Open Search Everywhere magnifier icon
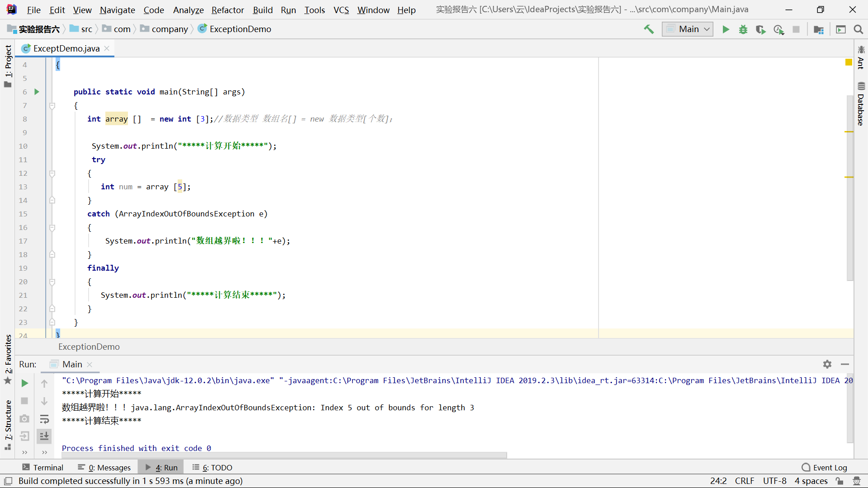Image resolution: width=868 pixels, height=488 pixels. tap(859, 29)
